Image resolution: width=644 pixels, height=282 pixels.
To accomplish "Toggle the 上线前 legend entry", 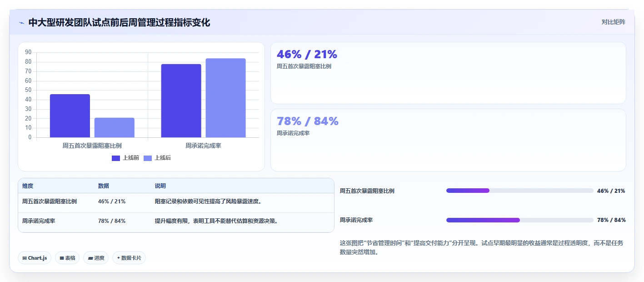I will [x=125, y=158].
